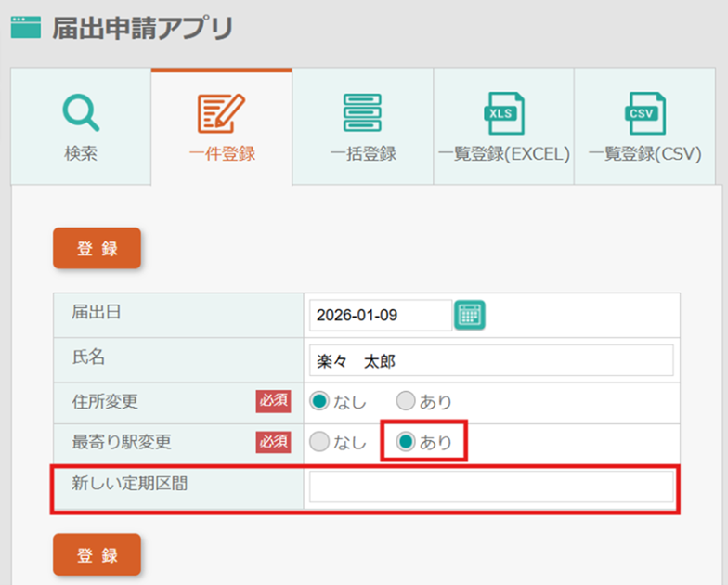Viewport: 728px width, 585px height.
Task: Select あり for 住所変更
Action: 406,401
